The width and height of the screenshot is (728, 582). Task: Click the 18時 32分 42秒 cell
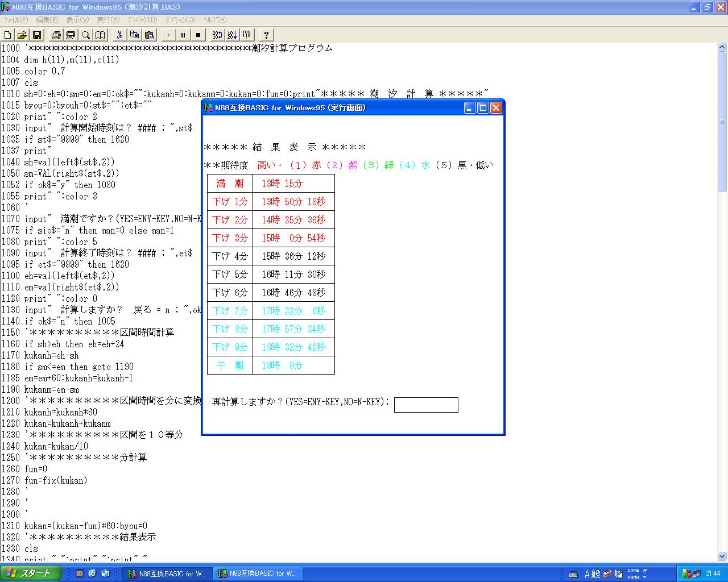point(293,347)
